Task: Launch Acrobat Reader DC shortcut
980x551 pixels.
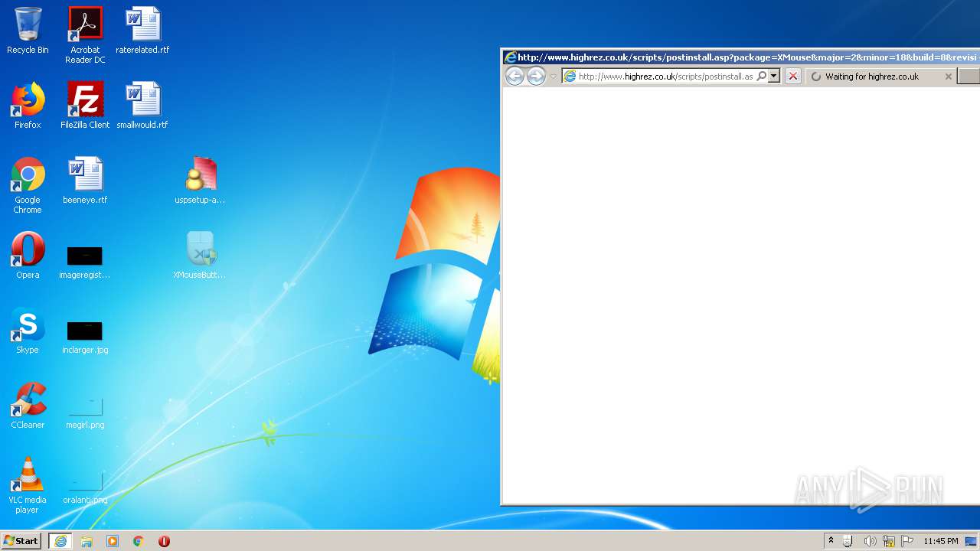Action: click(x=85, y=35)
